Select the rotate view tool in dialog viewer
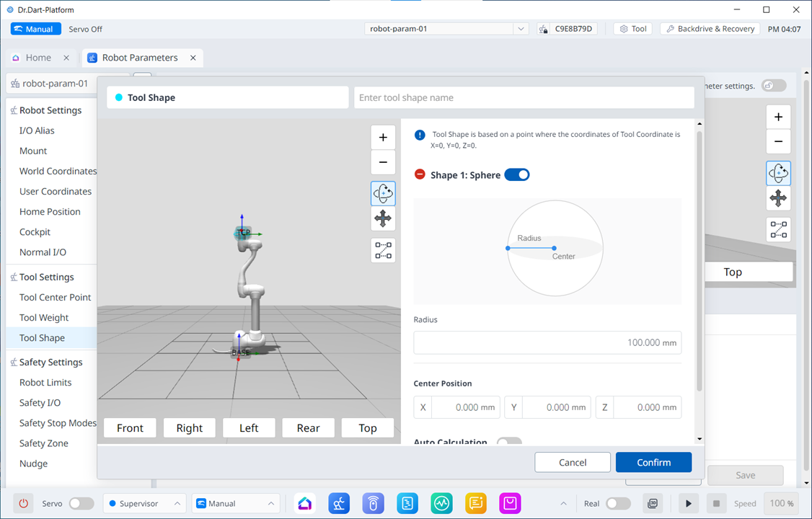The width and height of the screenshot is (812, 519). pos(383,193)
